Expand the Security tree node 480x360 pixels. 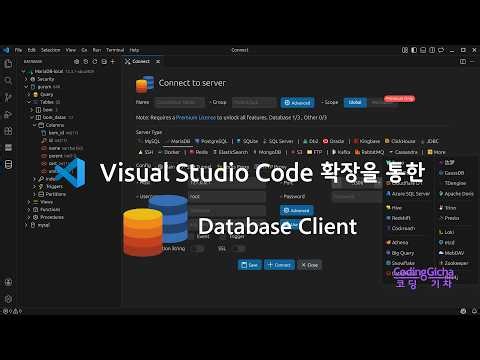[x=26, y=79]
